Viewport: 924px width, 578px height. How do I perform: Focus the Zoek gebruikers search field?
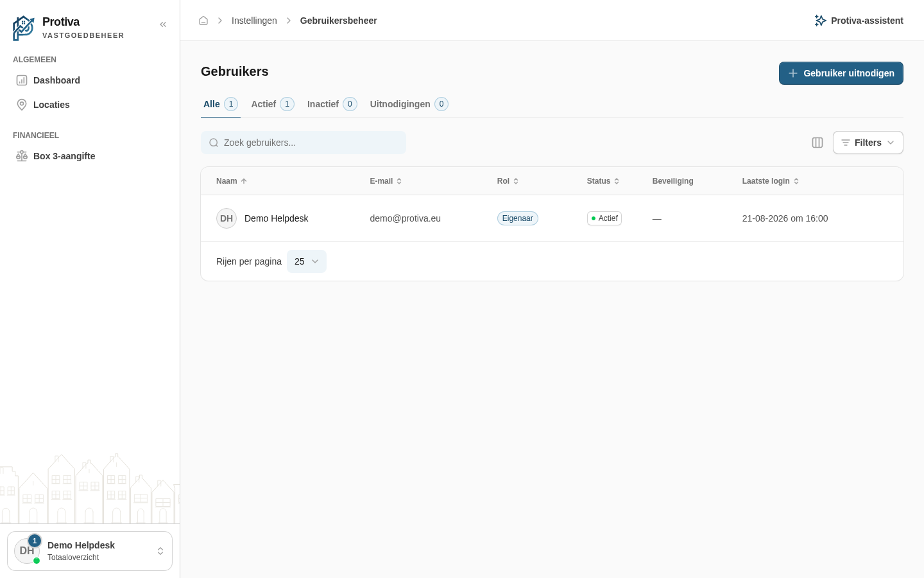click(304, 143)
